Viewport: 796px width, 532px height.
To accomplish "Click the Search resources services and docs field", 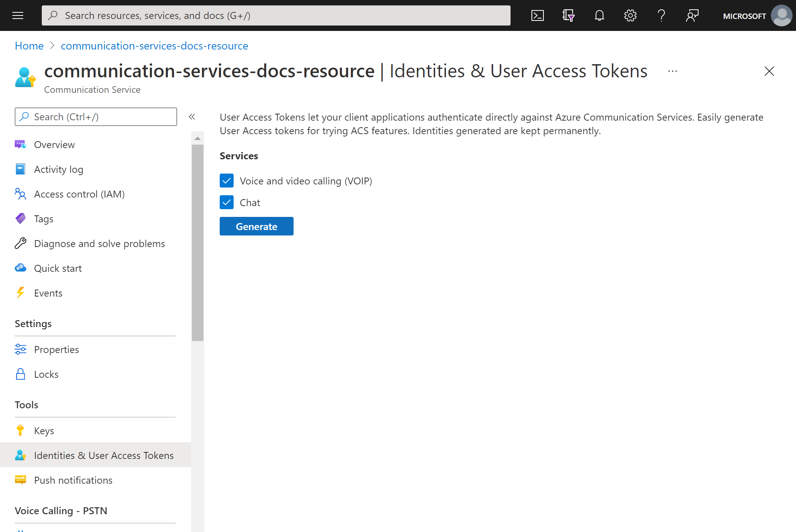I will click(x=276, y=15).
